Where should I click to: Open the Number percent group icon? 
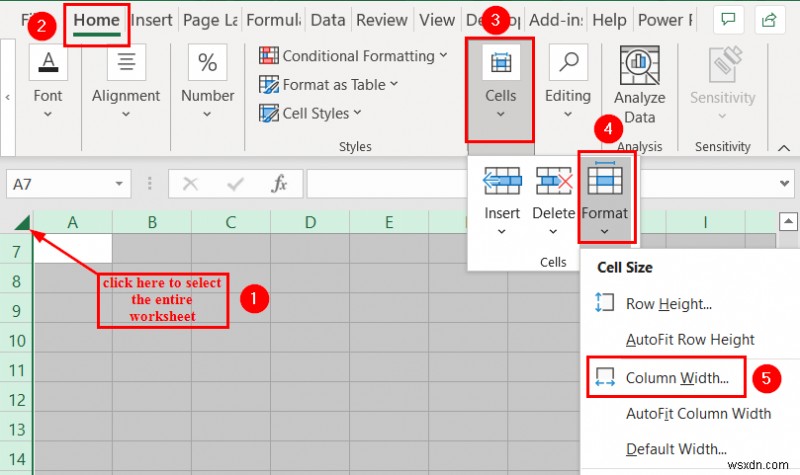tap(207, 62)
